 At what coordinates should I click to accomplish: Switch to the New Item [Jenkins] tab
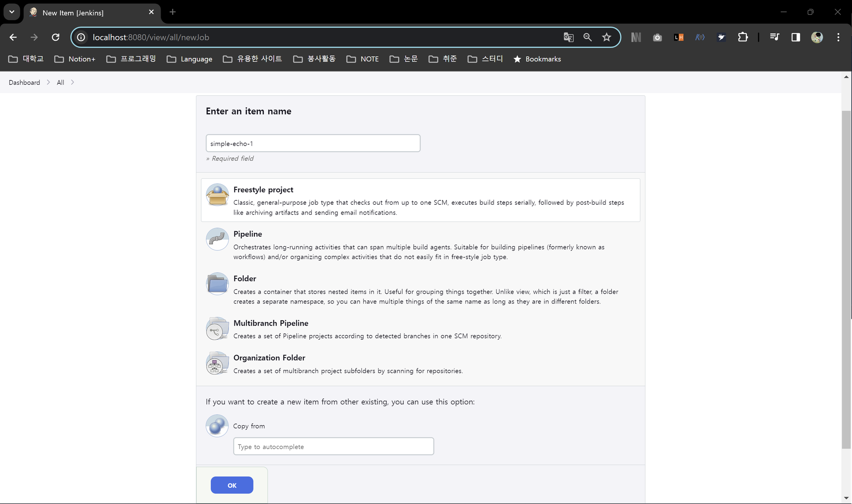[92, 12]
